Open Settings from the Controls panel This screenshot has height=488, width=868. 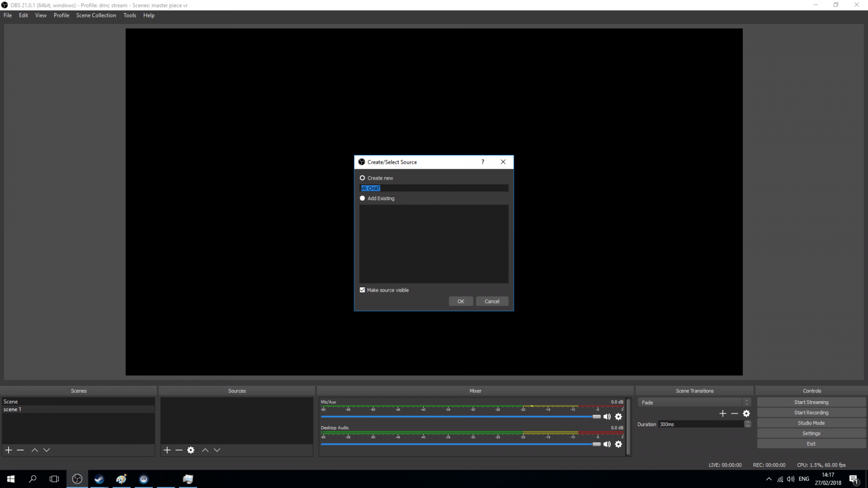tap(811, 433)
